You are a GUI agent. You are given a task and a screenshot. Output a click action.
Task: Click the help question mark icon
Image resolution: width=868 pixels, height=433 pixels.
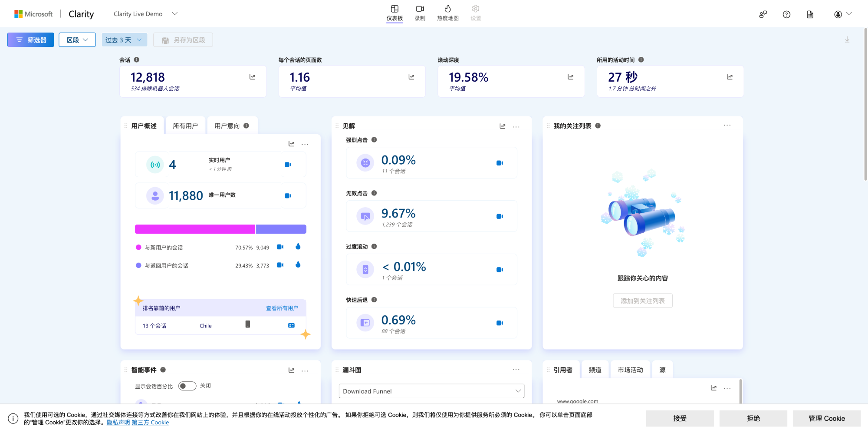pyautogui.click(x=786, y=14)
